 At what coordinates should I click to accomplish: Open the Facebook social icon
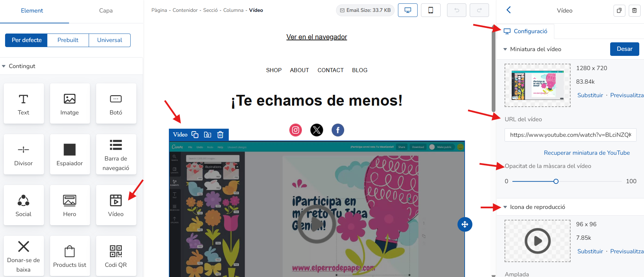[338, 130]
